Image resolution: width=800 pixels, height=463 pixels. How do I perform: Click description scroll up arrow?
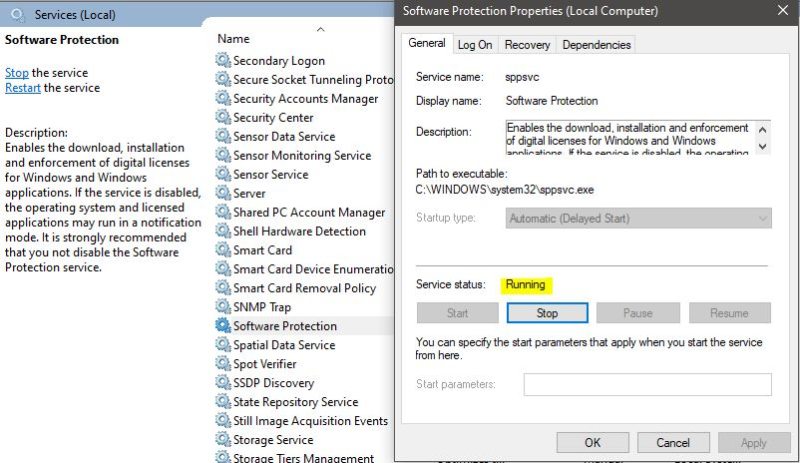(x=763, y=130)
